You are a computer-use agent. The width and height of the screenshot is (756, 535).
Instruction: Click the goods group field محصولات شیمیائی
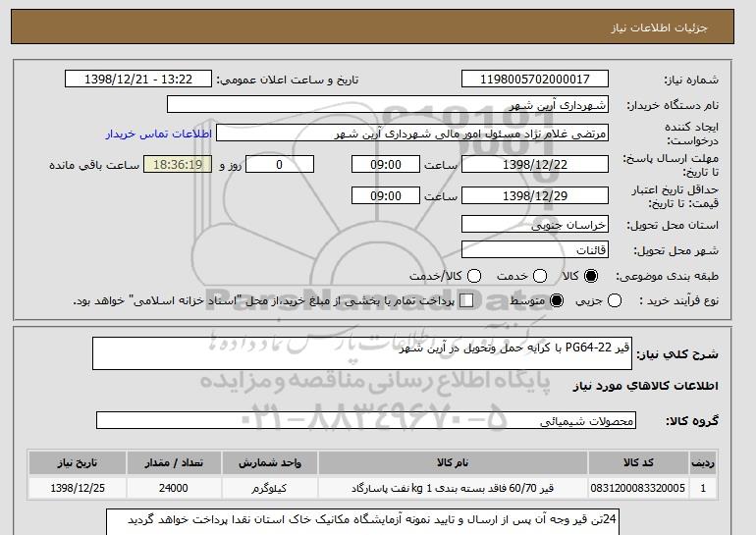tap(366, 421)
